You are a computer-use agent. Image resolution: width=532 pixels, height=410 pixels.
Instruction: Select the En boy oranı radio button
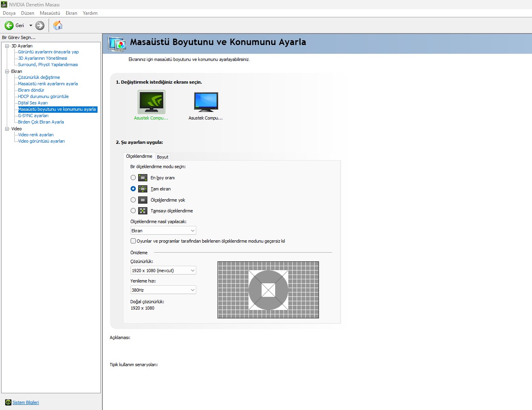(x=133, y=178)
